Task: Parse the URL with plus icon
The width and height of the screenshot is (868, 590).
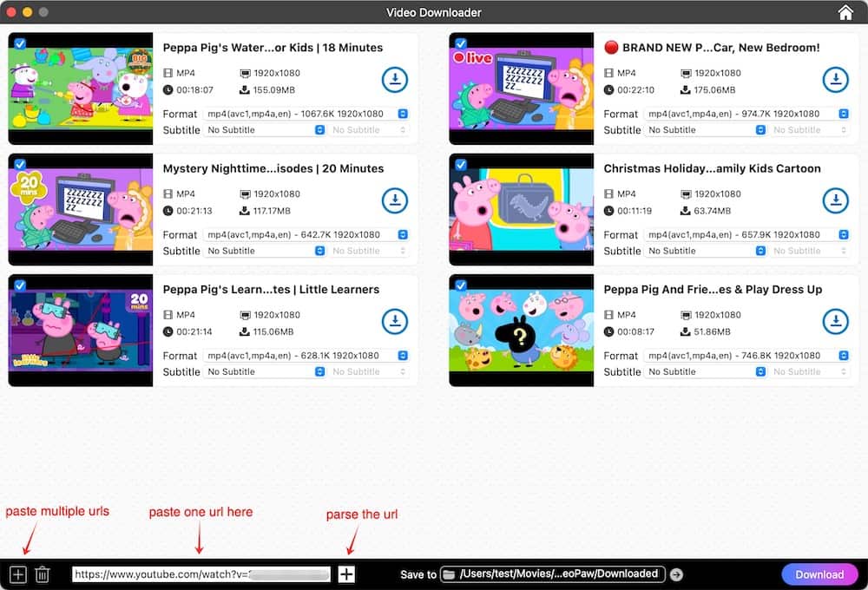Action: 346,574
